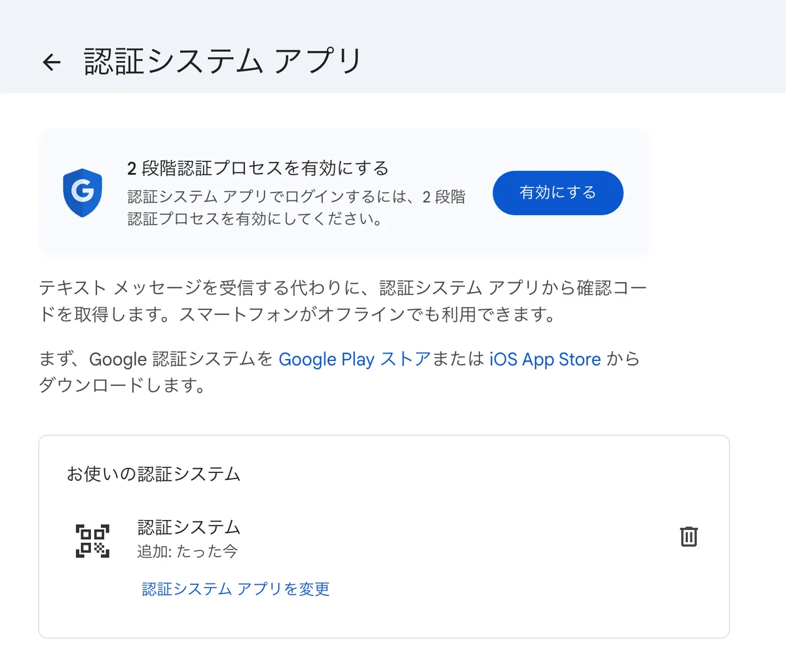Delete the authenticator with trash icon
786x672 pixels.
point(688,536)
